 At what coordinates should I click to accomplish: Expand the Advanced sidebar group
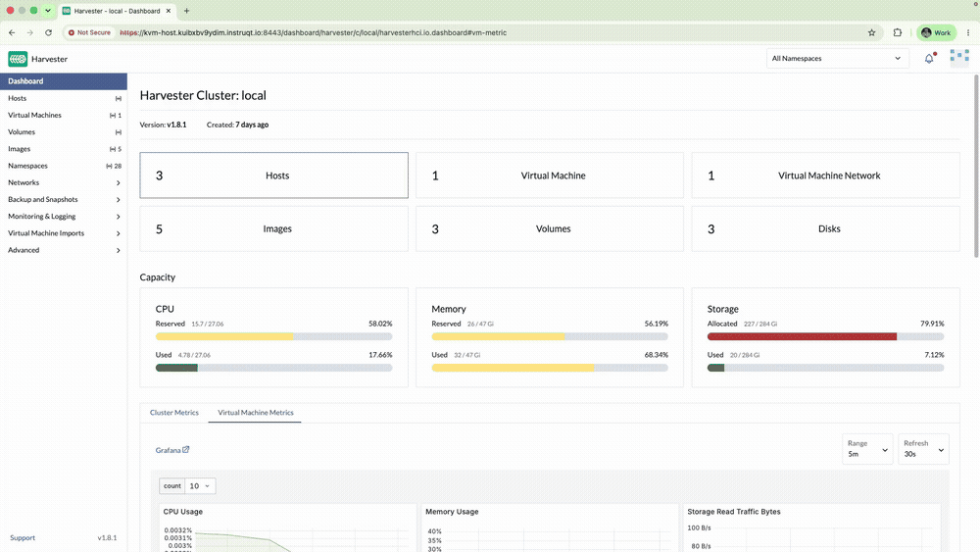(63, 250)
